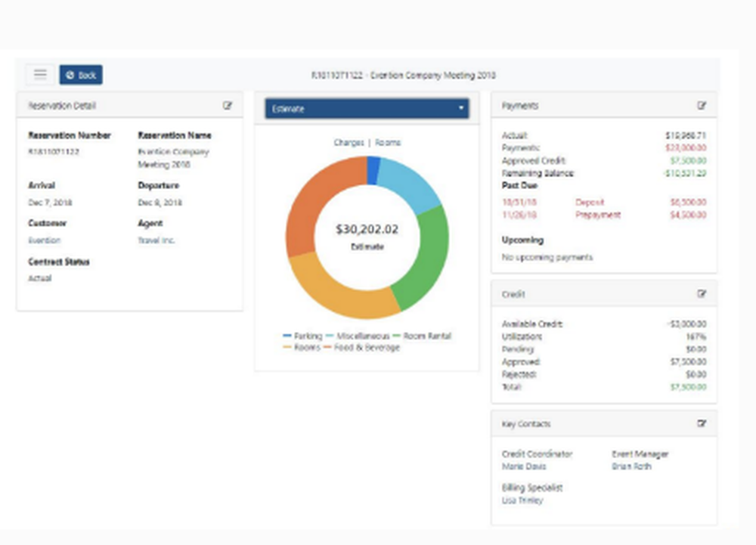756x545 pixels.
Task: Open the hamburger menu icon
Action: [x=40, y=74]
